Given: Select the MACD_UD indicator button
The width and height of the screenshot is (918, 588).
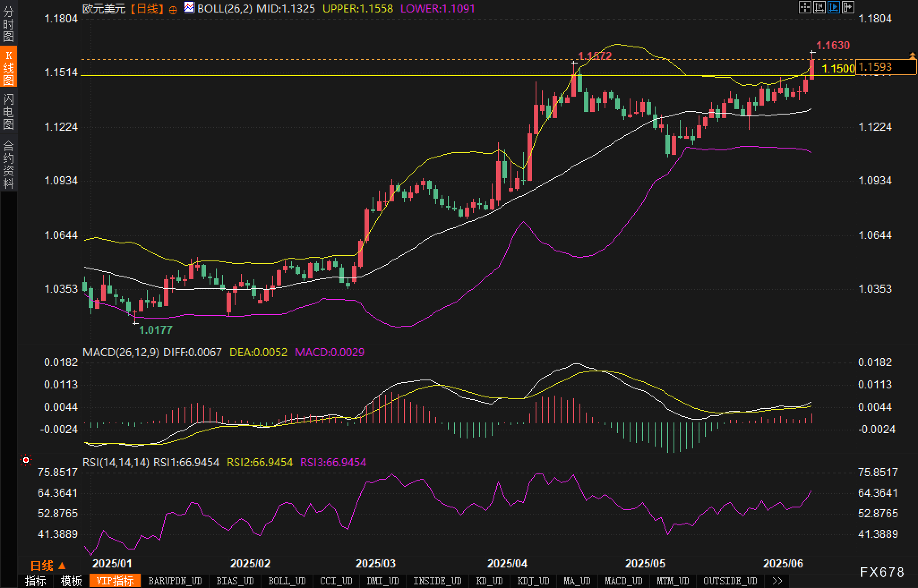Looking at the screenshot, I should (x=623, y=581).
